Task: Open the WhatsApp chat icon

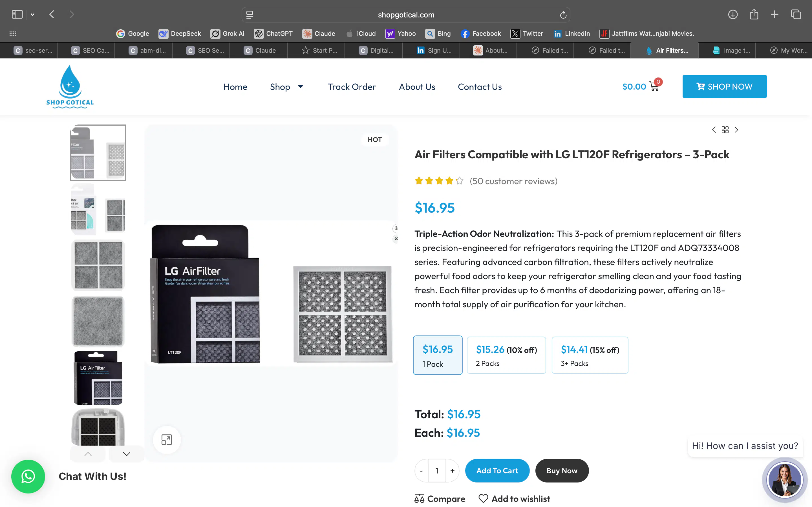Action: (28, 477)
